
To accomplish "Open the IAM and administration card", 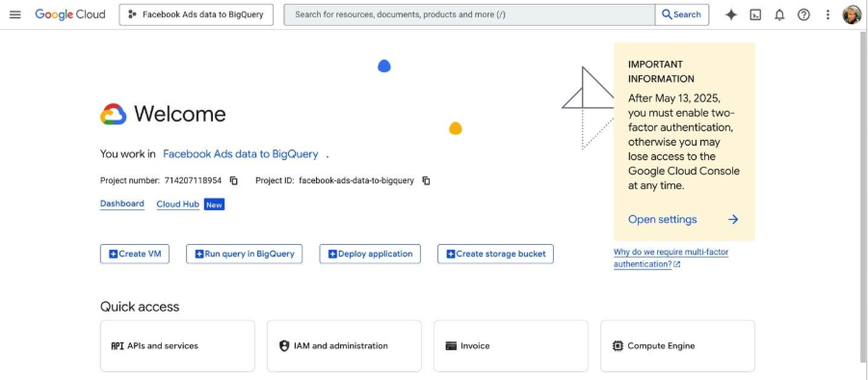I will [344, 345].
